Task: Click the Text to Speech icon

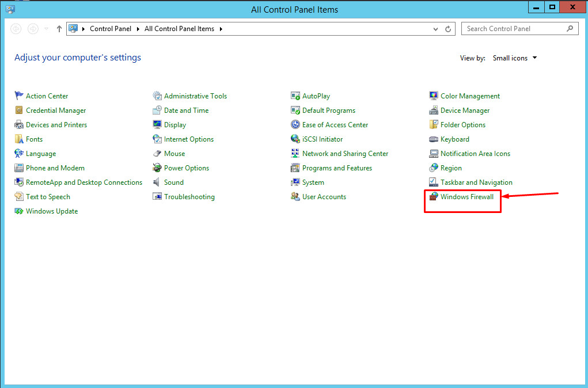Action: coord(19,196)
